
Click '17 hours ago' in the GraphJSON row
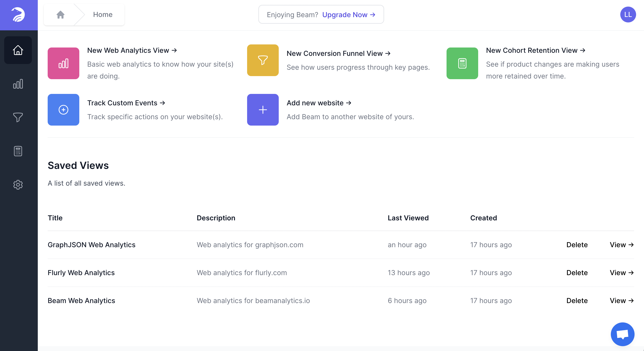tap(491, 245)
